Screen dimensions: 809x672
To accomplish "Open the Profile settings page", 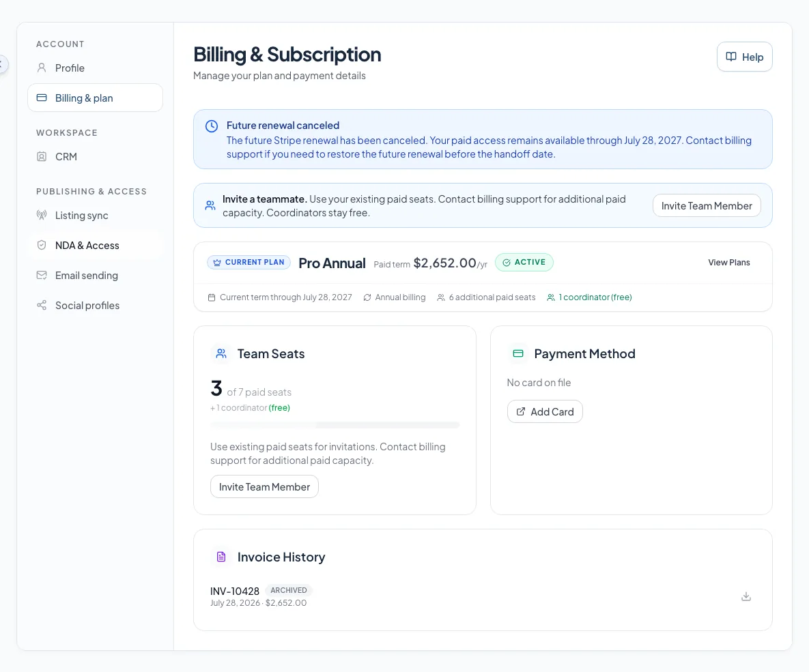I will [95, 68].
